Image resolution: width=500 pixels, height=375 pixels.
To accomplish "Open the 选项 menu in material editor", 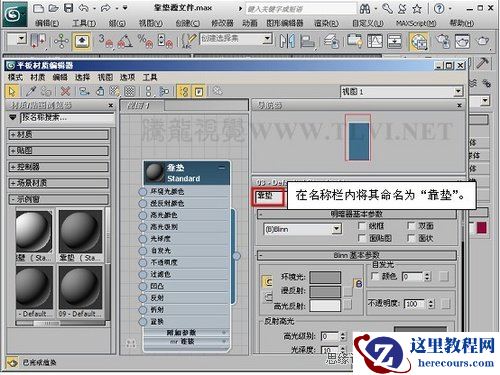I will [127, 77].
